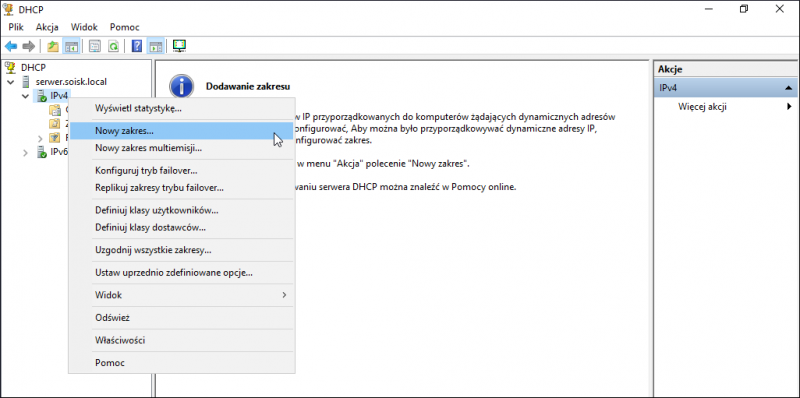
Task: Toggle the Show/Hide Action Pane toolbar icon
Action: pos(155,46)
